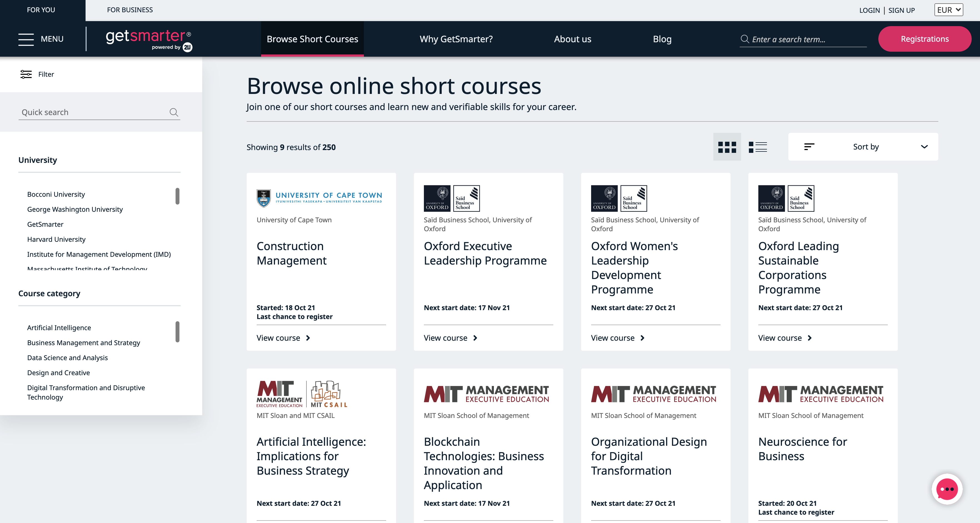
Task: Click the sort lines icon
Action: (x=809, y=147)
